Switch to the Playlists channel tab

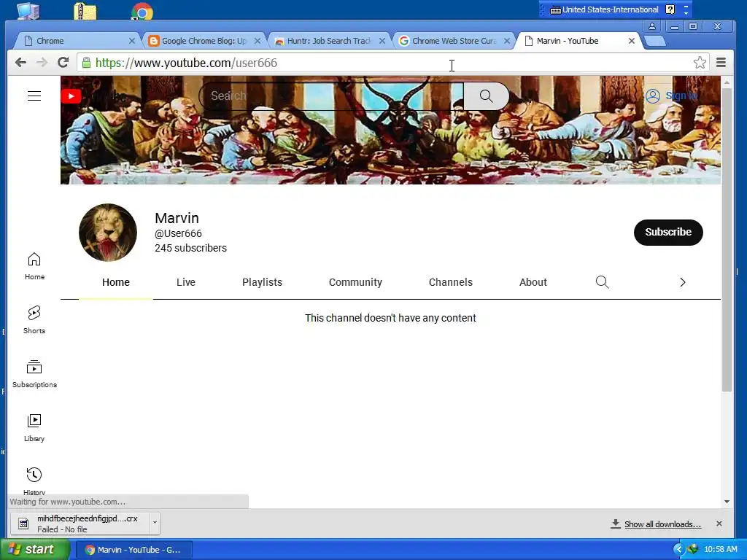click(x=262, y=282)
